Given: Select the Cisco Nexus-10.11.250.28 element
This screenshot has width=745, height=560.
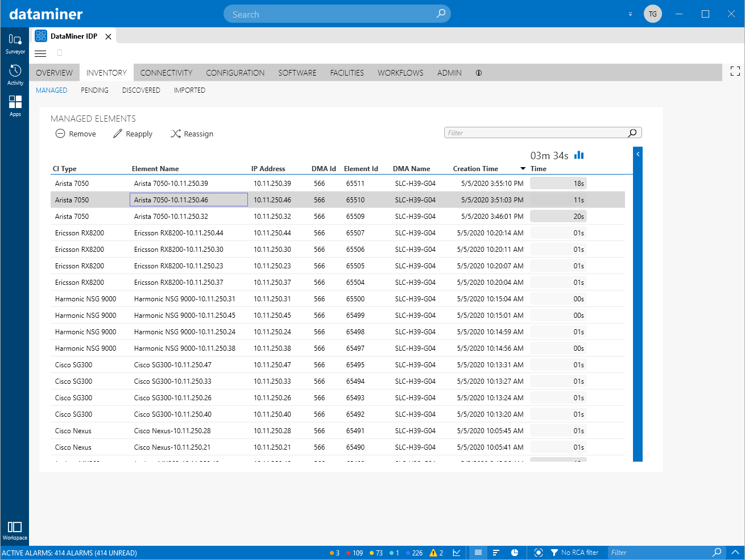Looking at the screenshot, I should 172,431.
